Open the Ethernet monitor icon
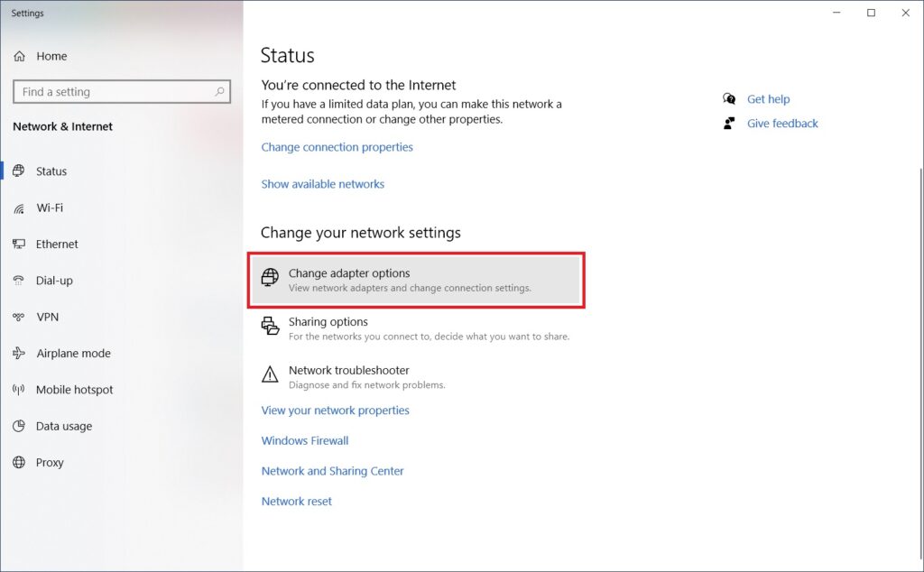Screen dimensions: 924x572 point(19,244)
